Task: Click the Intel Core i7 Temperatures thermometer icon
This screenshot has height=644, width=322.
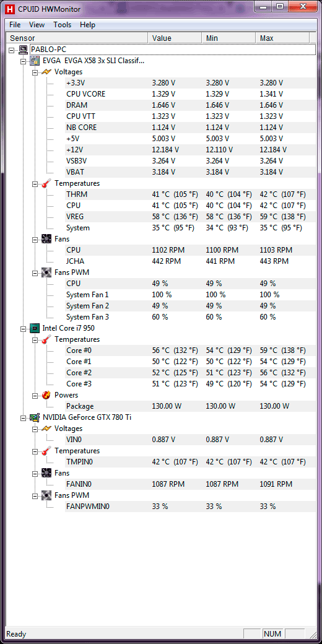Action: point(46,339)
